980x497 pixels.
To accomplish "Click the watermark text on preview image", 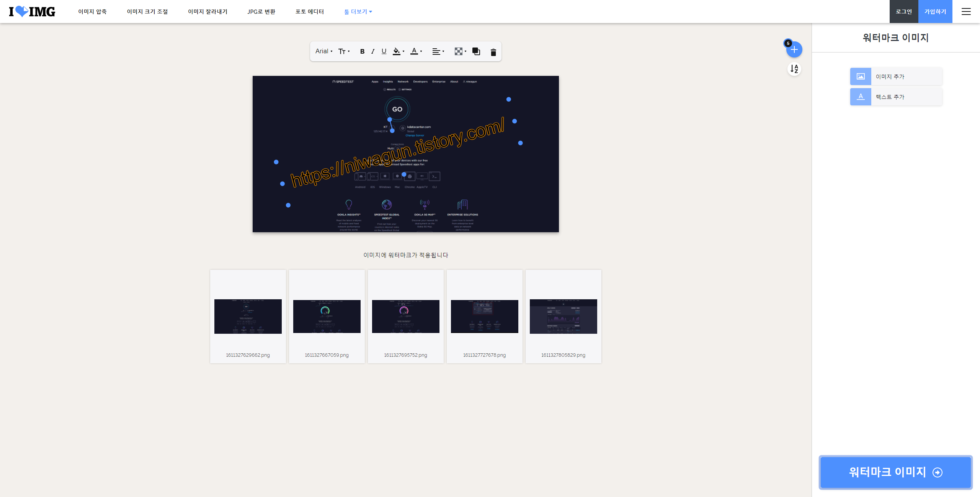I will pos(397,153).
